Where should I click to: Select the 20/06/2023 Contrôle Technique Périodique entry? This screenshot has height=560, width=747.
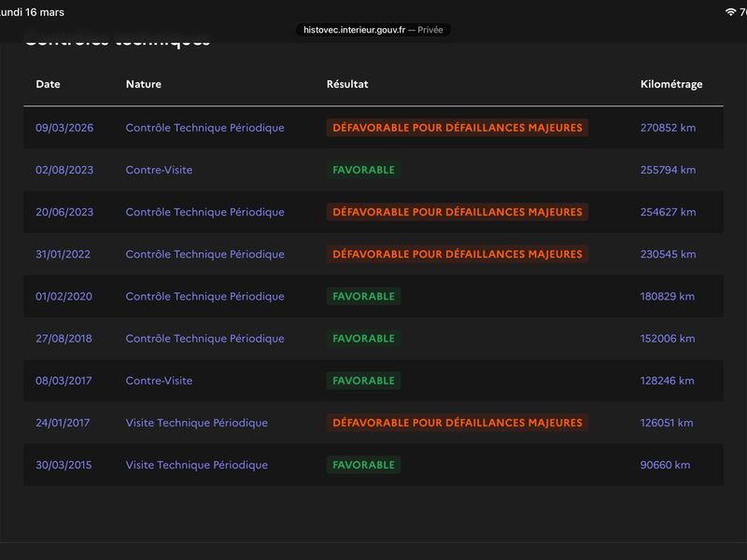tap(204, 212)
